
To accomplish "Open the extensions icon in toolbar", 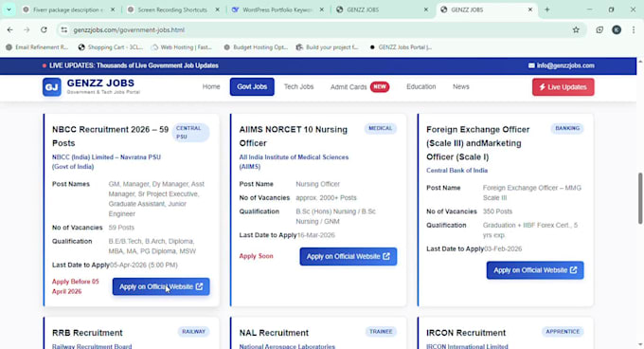I will pos(599,30).
